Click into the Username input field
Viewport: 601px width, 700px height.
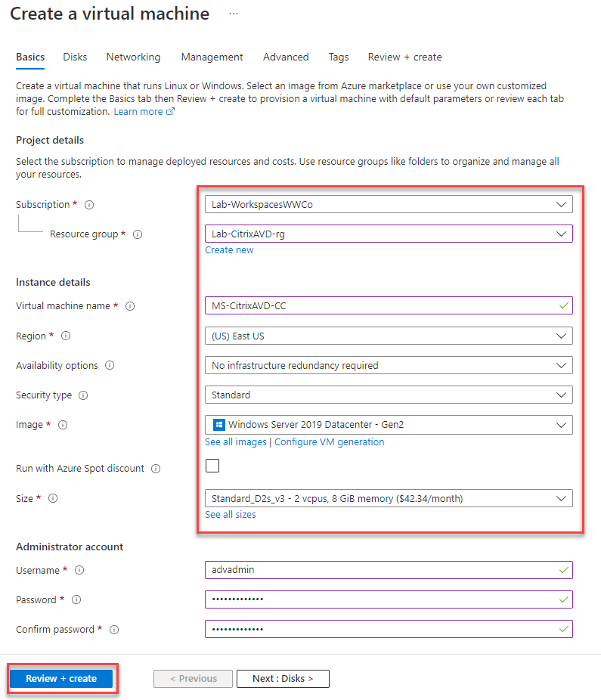388,570
